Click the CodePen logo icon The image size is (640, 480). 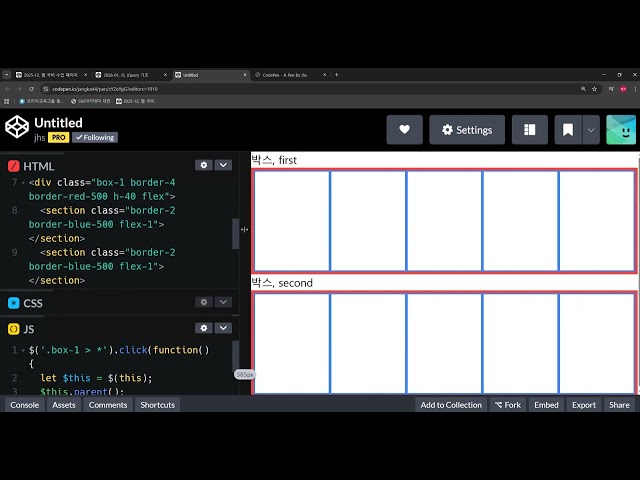[x=17, y=127]
